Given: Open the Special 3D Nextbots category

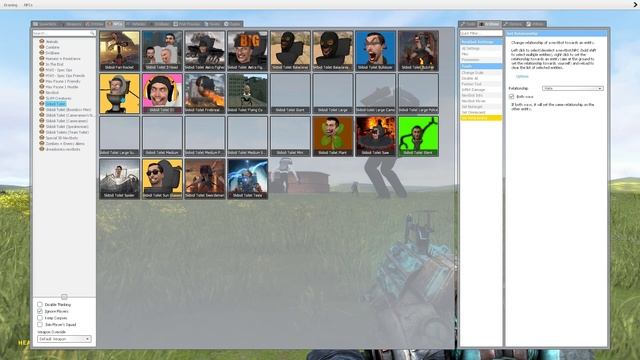Looking at the screenshot, I should (x=62, y=138).
